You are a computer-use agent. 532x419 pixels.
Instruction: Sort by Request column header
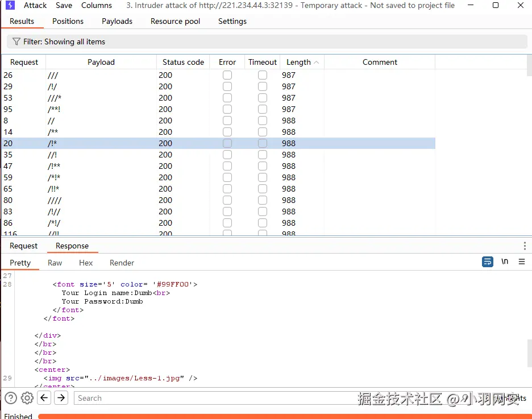(x=24, y=62)
